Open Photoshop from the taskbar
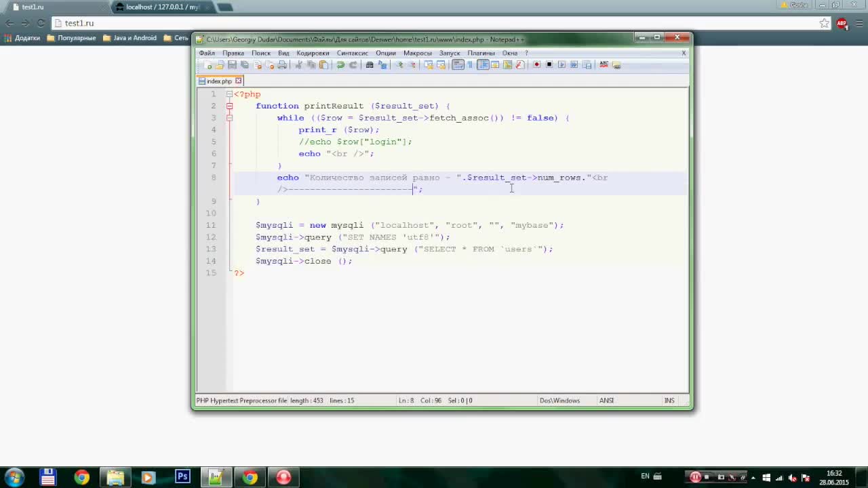The width and height of the screenshot is (868, 488). pos(182,477)
